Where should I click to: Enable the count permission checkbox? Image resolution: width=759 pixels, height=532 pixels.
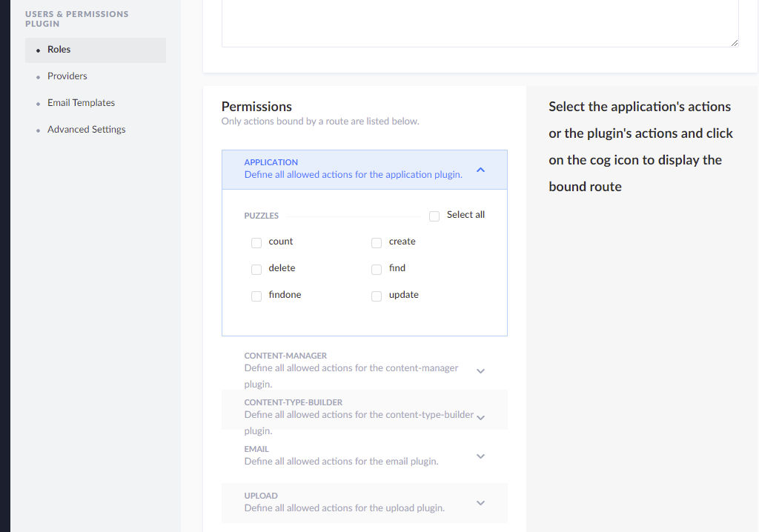(x=256, y=242)
